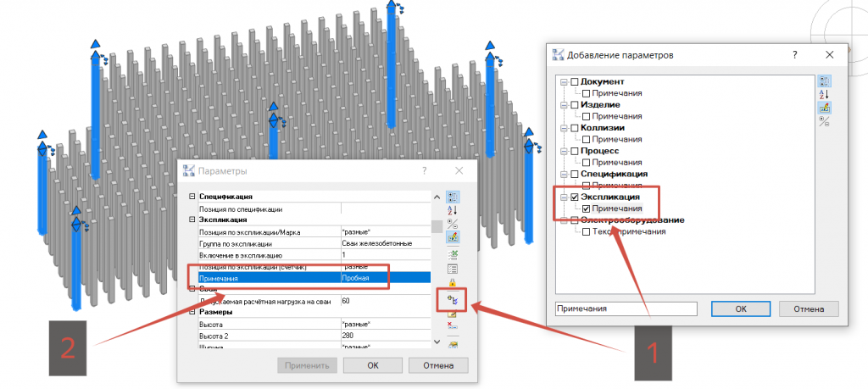Check the Изделие group checkbox
Viewport: 868px width, 389px height.
tap(574, 104)
